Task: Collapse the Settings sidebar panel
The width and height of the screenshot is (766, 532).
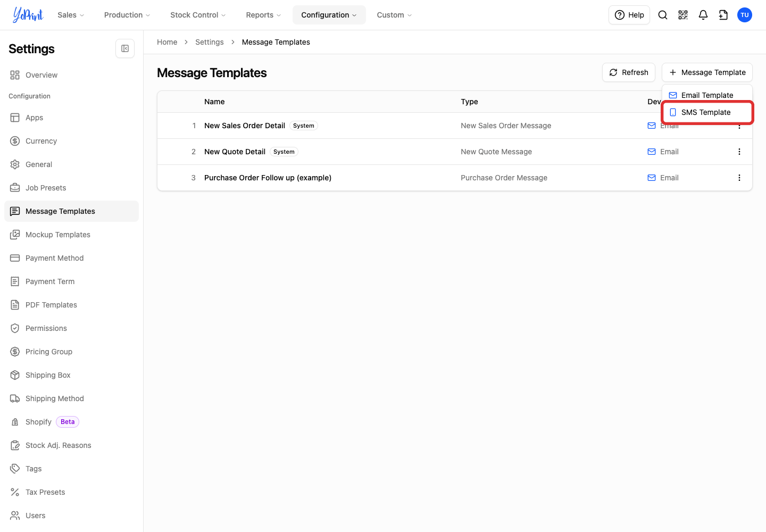Action: click(x=125, y=48)
